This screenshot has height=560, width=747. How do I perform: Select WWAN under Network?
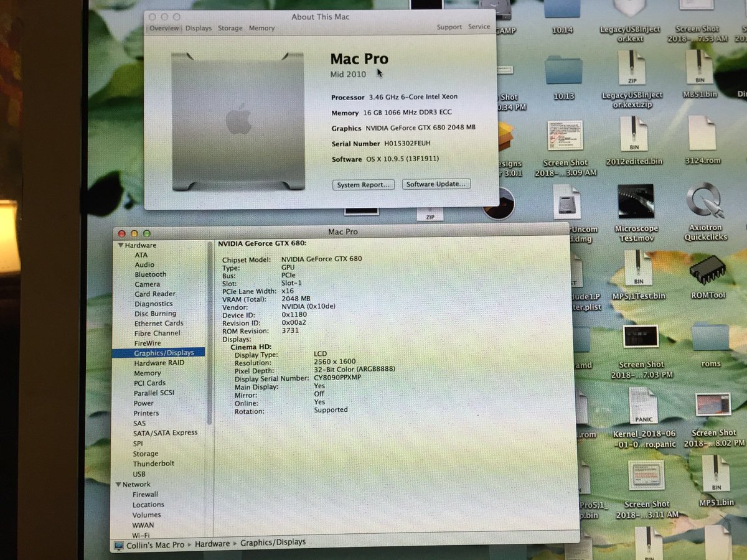(x=143, y=526)
